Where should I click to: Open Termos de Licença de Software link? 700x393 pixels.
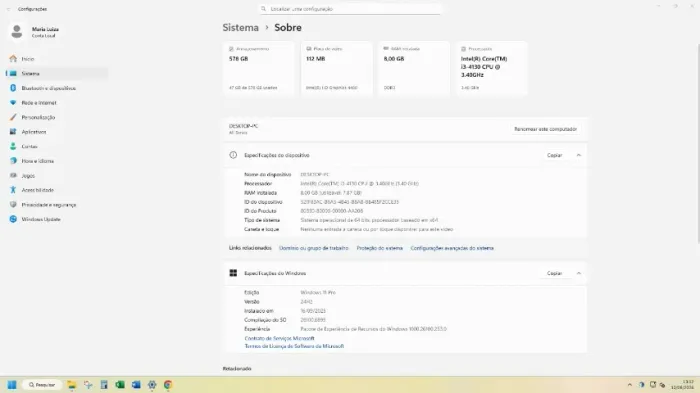(x=294, y=346)
